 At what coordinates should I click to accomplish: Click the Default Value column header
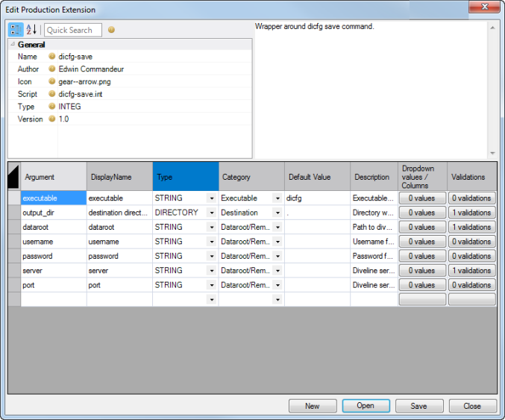tap(318, 177)
